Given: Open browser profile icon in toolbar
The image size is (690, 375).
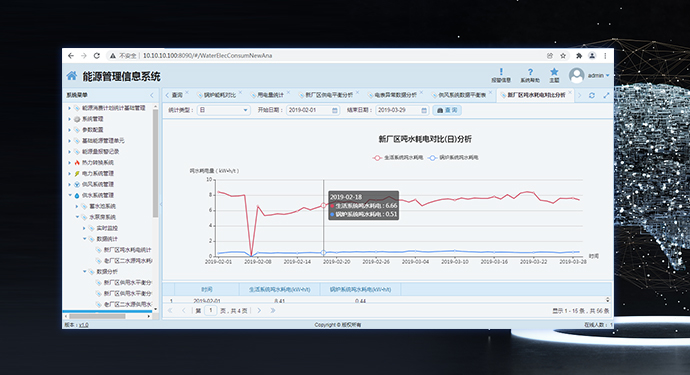Looking at the screenshot, I should pos(592,56).
